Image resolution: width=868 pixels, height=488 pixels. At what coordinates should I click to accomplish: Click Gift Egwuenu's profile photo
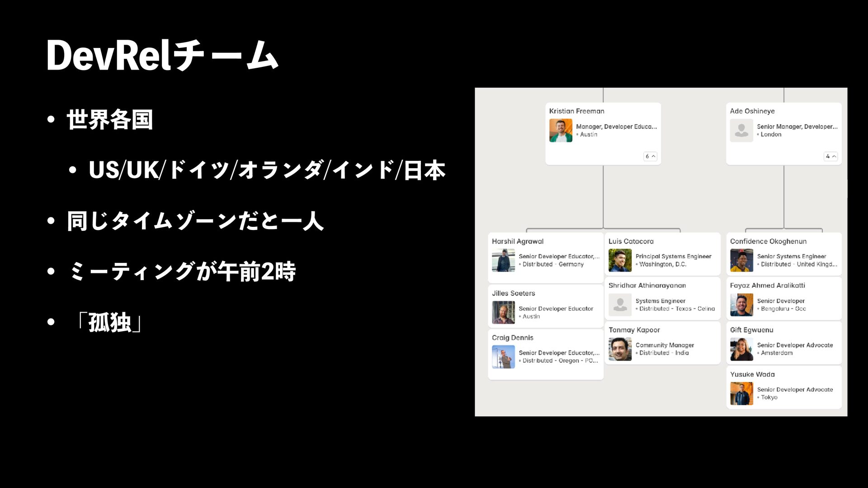[x=741, y=349]
